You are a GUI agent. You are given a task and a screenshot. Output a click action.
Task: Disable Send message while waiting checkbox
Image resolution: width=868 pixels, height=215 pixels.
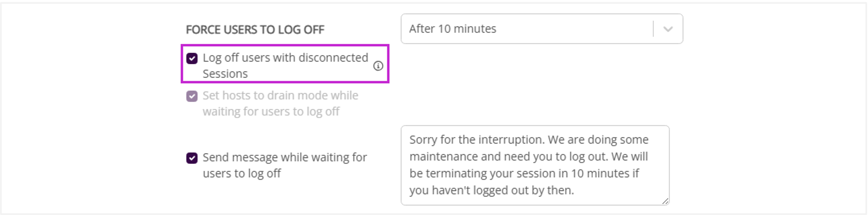click(192, 158)
